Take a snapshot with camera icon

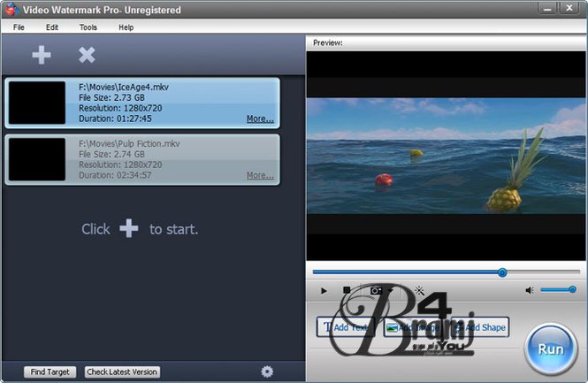(x=376, y=291)
